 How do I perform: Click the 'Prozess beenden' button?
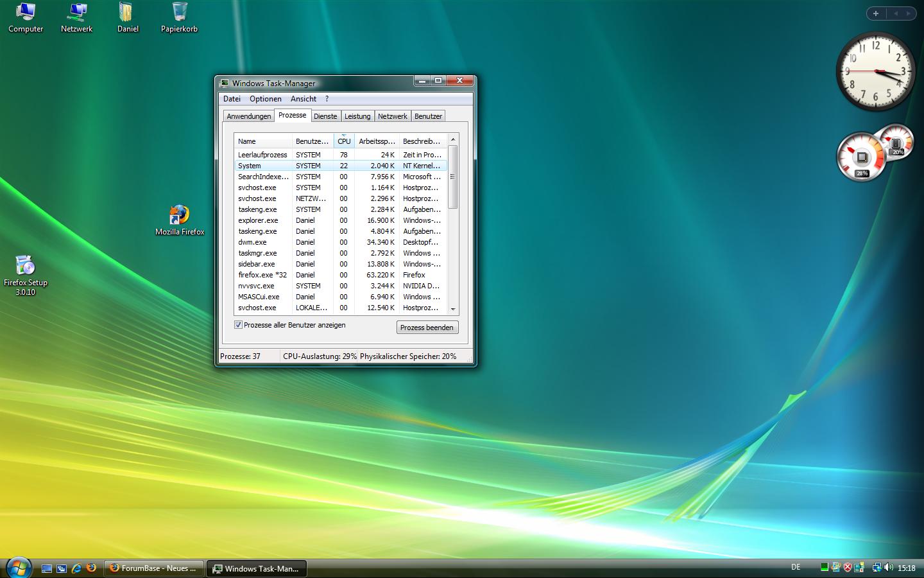click(x=427, y=328)
